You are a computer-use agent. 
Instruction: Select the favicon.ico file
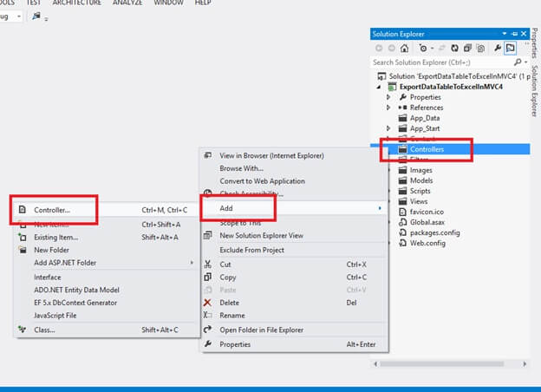[x=427, y=212]
